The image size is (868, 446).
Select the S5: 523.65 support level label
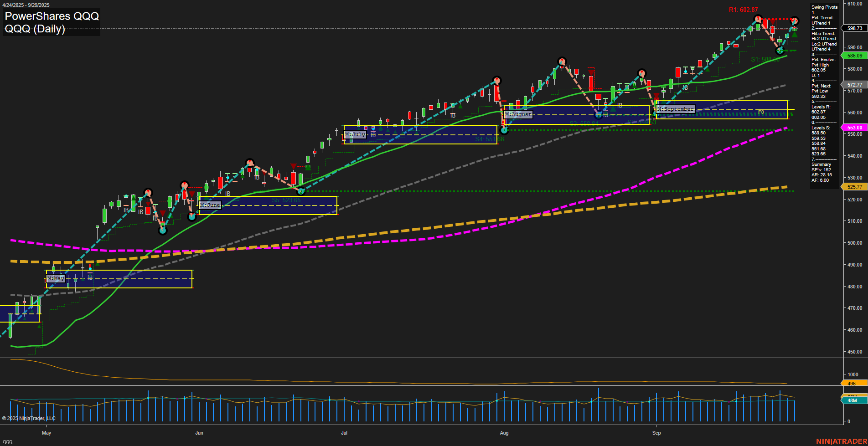[x=286, y=200]
